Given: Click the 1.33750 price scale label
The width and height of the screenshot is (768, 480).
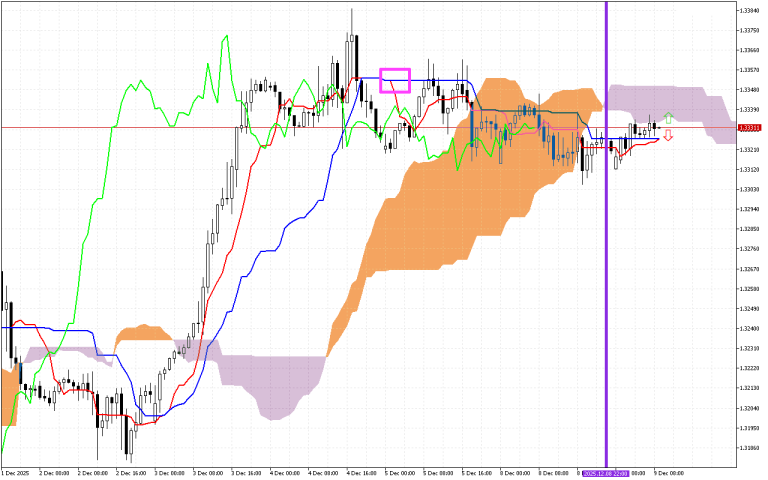Looking at the screenshot, I should (x=749, y=30).
